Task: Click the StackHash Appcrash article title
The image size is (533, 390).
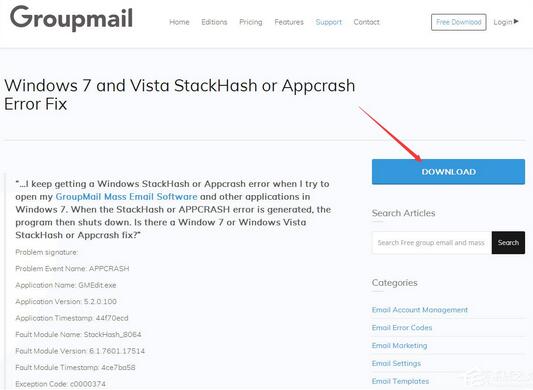Action: point(179,95)
